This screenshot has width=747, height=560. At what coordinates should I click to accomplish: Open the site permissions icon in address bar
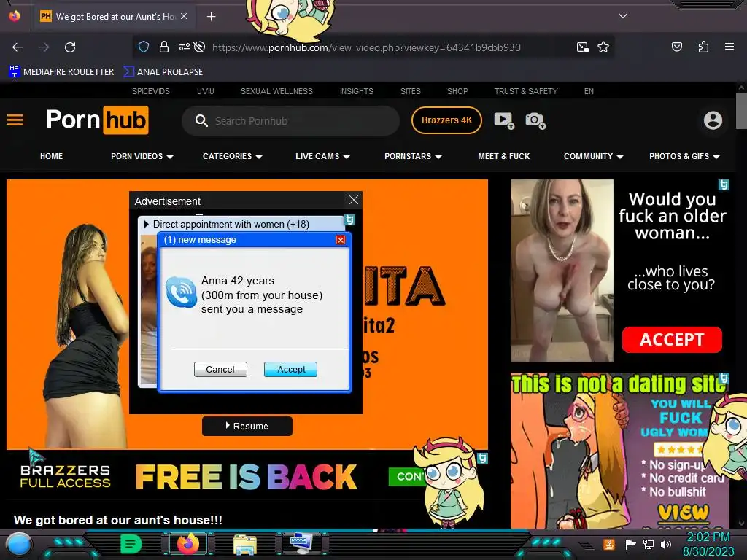click(x=184, y=47)
